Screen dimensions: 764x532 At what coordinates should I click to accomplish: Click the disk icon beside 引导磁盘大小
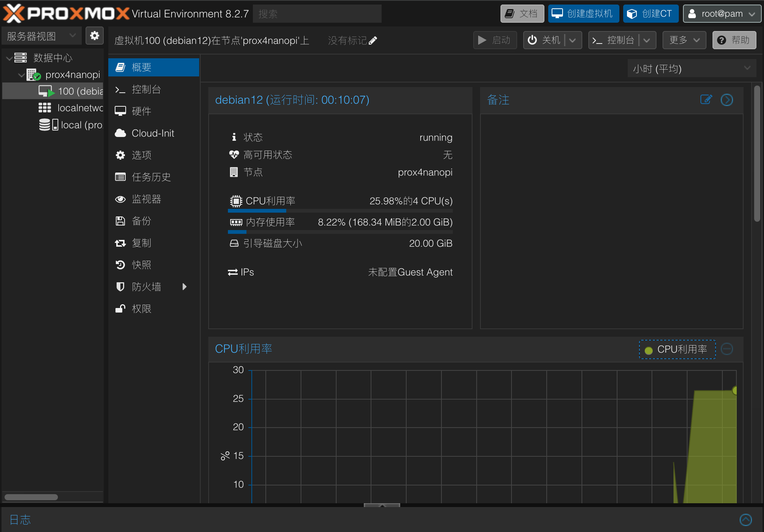234,243
